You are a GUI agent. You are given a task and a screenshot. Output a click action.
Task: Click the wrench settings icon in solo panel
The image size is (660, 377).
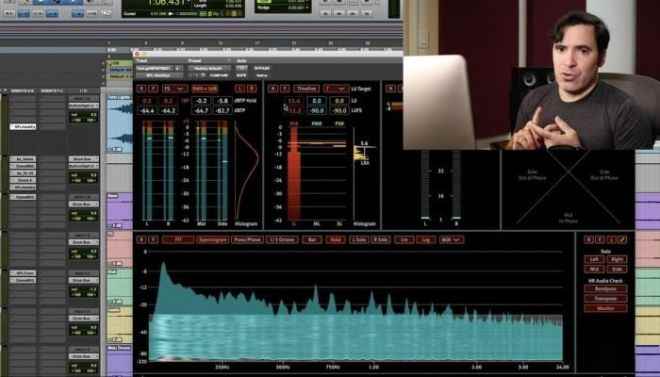pyautogui.click(x=623, y=240)
